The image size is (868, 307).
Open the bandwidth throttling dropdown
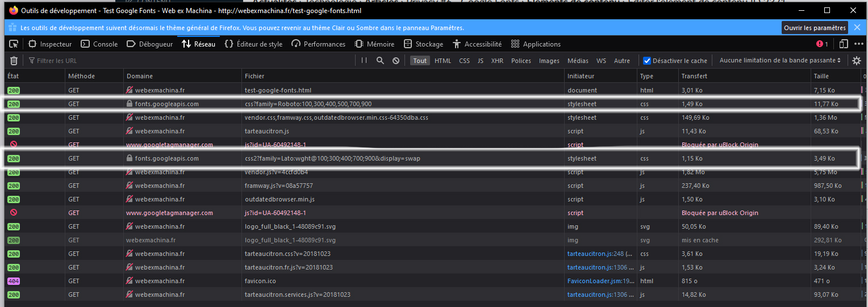[780, 61]
